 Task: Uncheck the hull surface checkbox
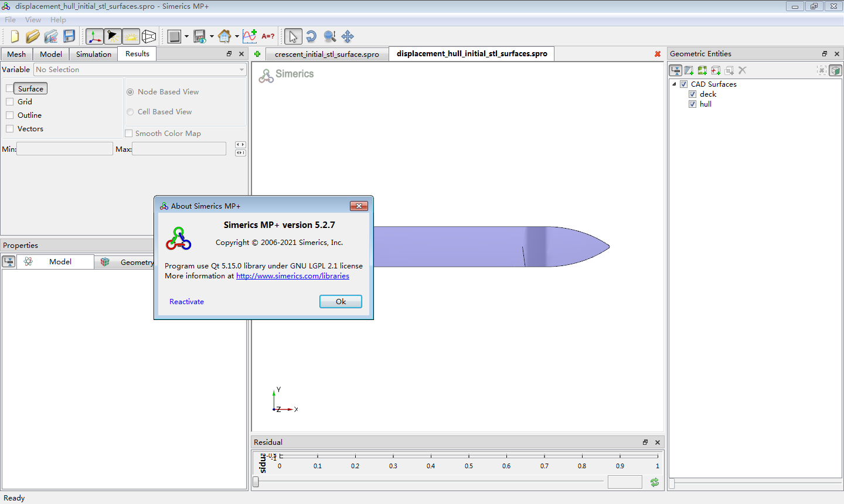tap(692, 104)
